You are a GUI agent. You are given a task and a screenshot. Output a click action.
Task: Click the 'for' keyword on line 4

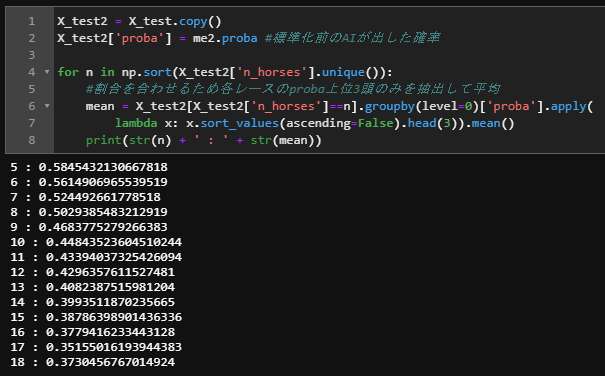(68, 72)
